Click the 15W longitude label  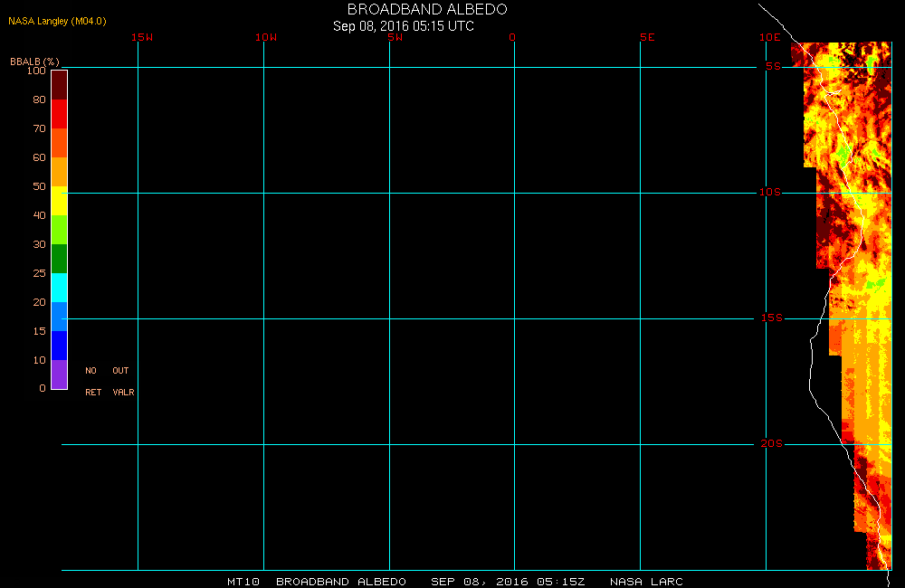[142, 37]
